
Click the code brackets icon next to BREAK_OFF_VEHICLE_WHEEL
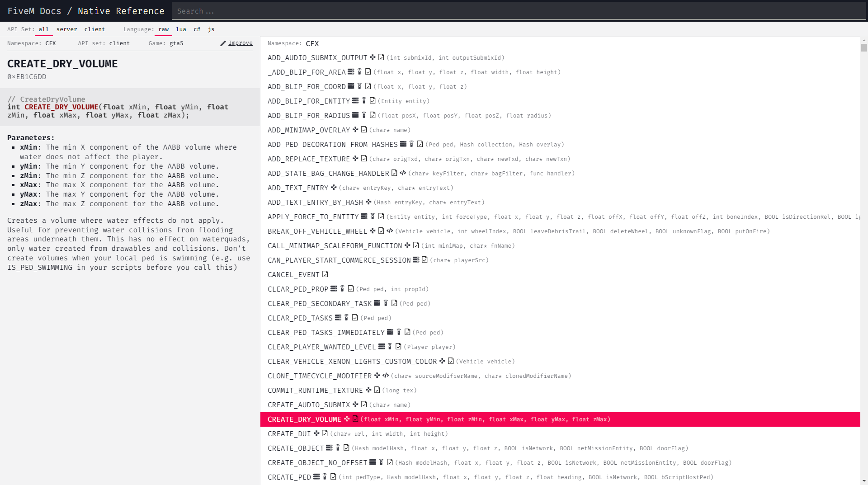(x=390, y=231)
